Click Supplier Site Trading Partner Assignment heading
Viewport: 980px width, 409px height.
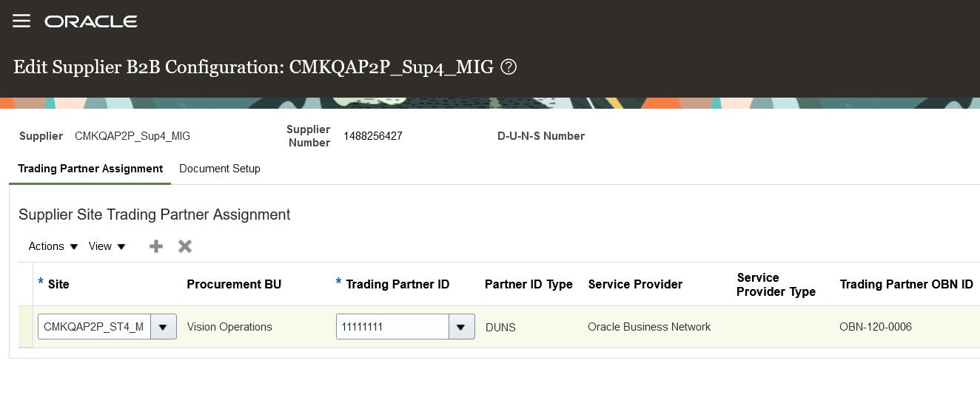pos(154,214)
